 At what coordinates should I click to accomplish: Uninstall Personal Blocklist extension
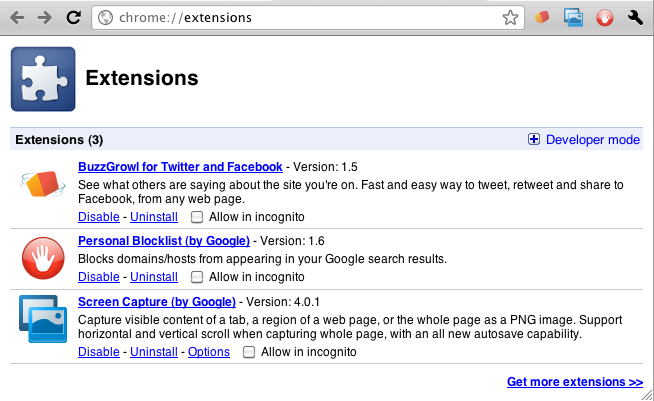click(154, 277)
